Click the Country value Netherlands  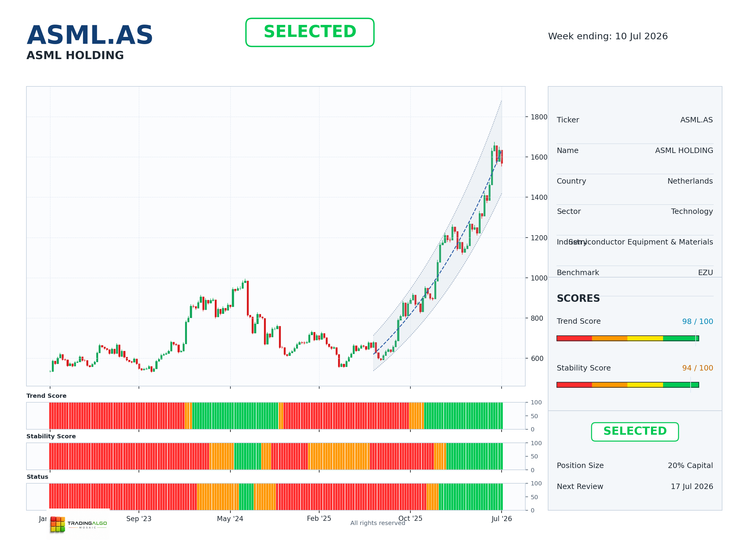coord(690,181)
